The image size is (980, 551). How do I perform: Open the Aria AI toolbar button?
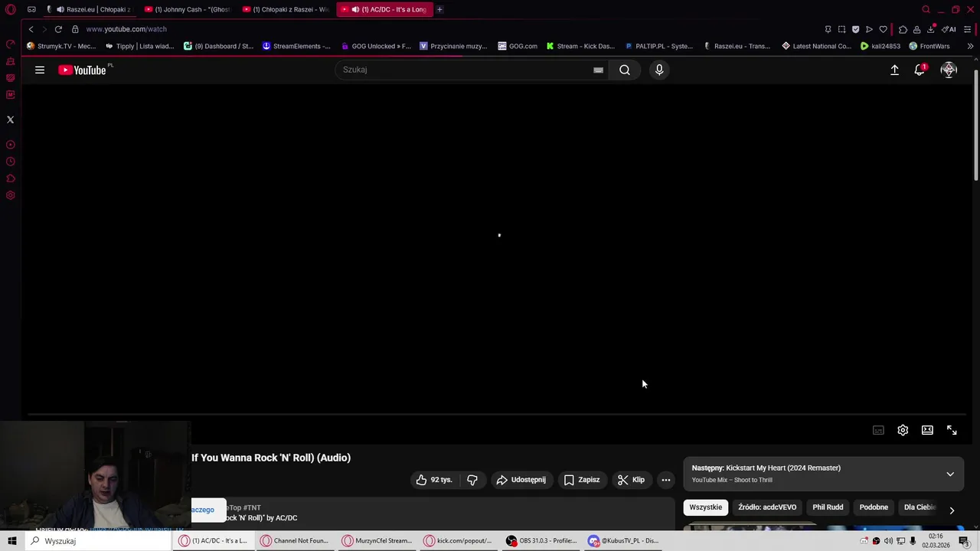(x=949, y=29)
